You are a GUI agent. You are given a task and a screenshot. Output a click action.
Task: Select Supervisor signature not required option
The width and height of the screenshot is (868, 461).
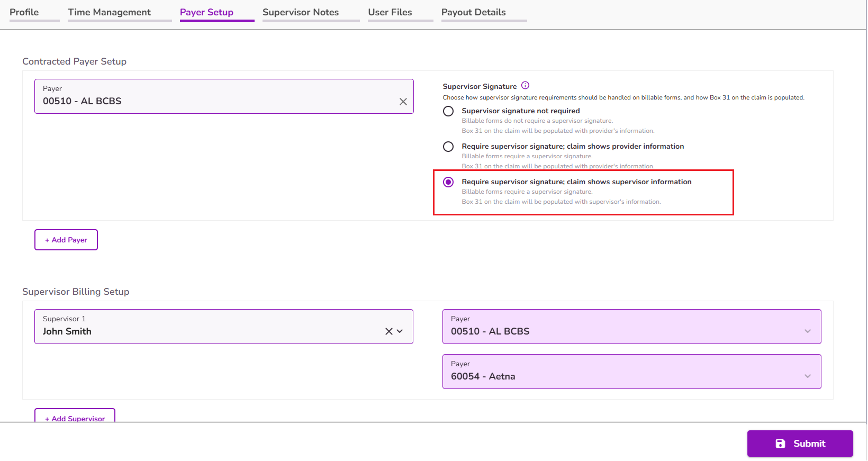click(448, 111)
